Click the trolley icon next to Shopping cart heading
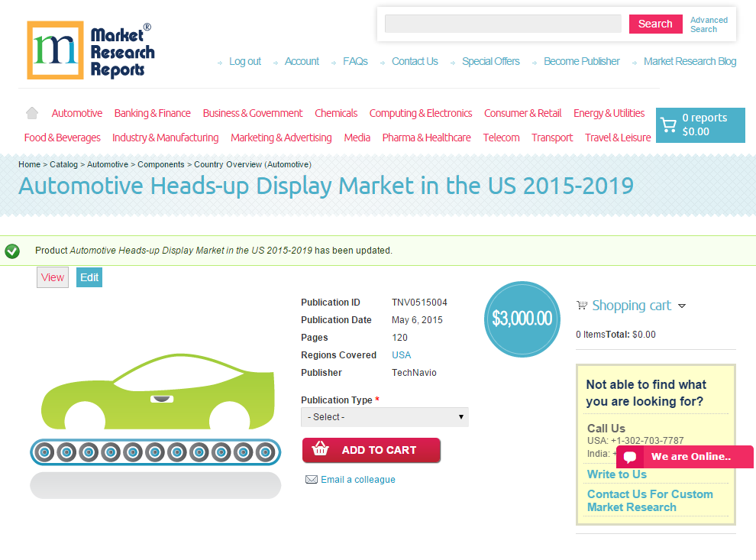This screenshot has height=560, width=756. (x=583, y=305)
